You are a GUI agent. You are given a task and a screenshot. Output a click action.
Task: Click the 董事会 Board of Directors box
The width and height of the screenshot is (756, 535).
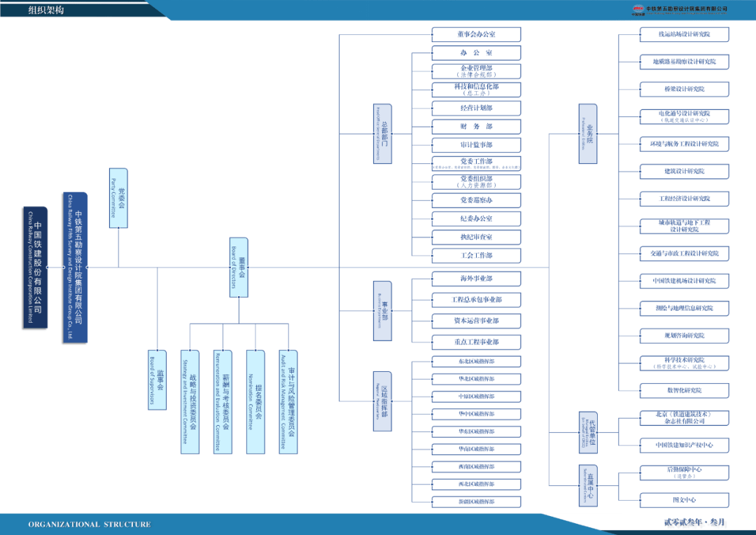tap(239, 267)
